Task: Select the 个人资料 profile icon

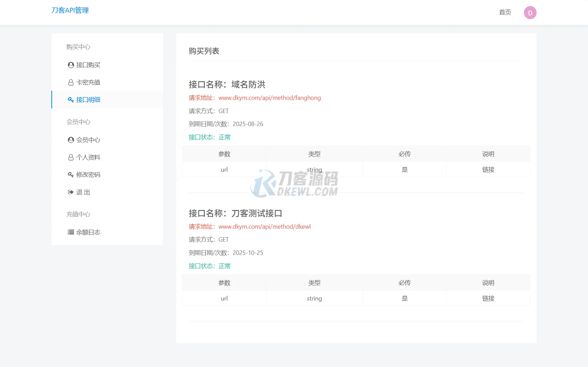Action: (x=70, y=157)
